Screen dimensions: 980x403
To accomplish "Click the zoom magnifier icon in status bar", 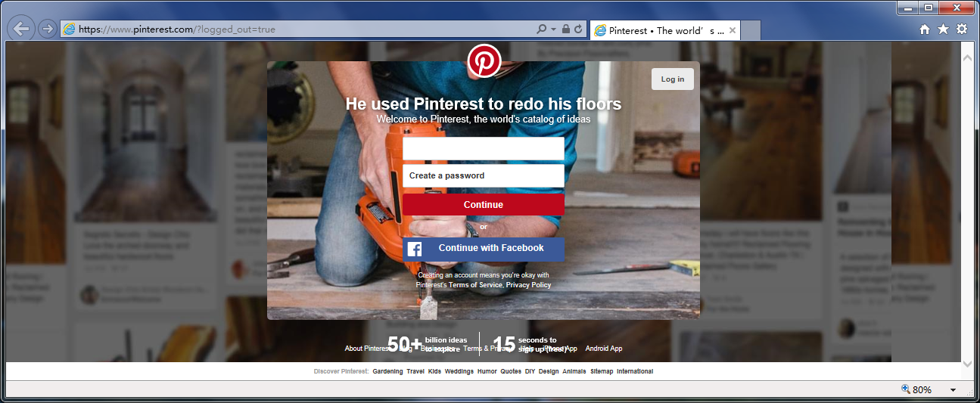I will pos(905,389).
